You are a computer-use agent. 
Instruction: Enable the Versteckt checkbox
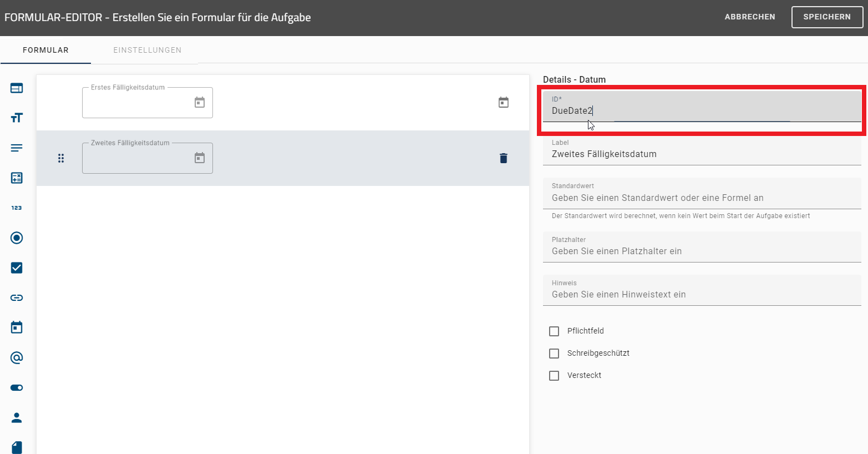click(554, 375)
